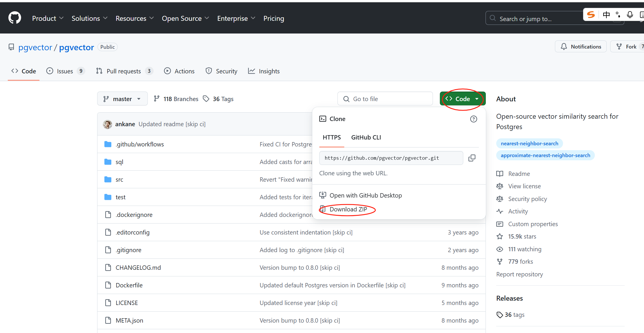The width and height of the screenshot is (644, 333).
Task: Collapse the green Code dropdown
Action: pyautogui.click(x=462, y=99)
